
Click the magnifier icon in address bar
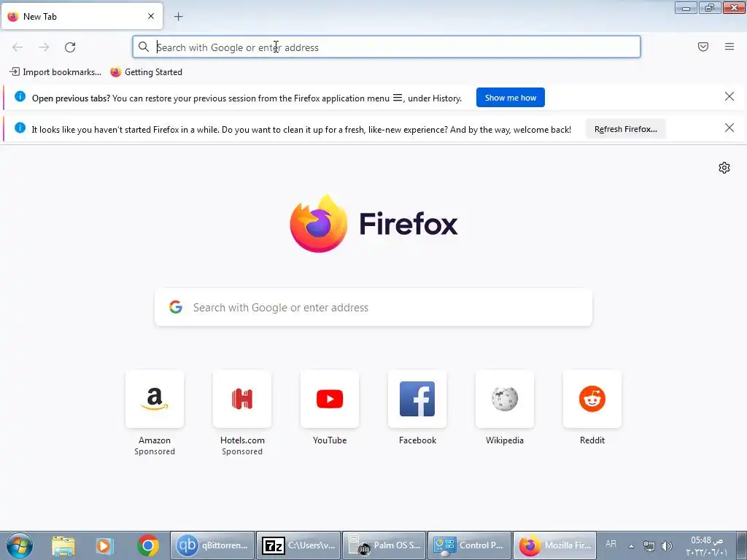coord(144,47)
